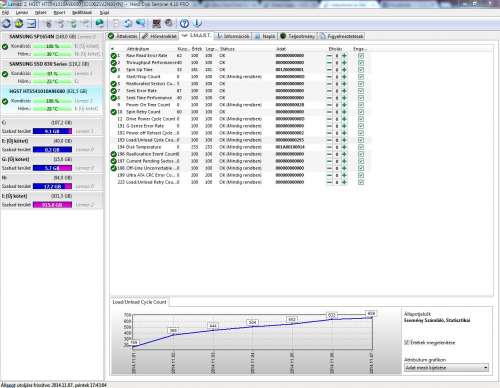Viewport: 500px width, 388px height.
Task: Open the Lemez menu
Action: pyautogui.click(x=22, y=12)
